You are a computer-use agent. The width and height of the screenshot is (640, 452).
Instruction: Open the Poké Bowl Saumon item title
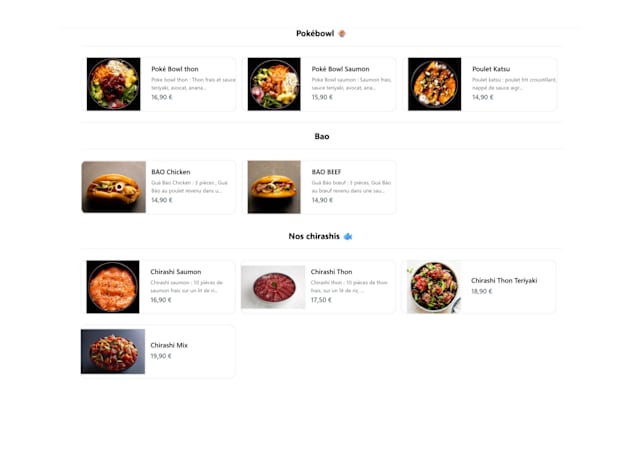coord(340,69)
